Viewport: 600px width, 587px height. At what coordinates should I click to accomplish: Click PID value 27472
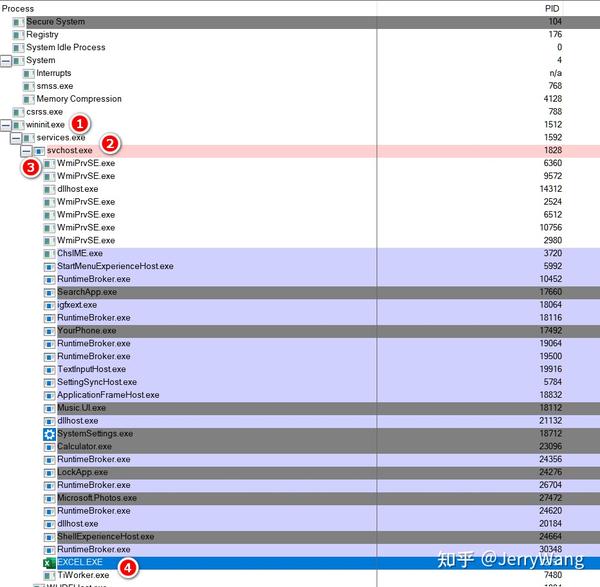551,497
